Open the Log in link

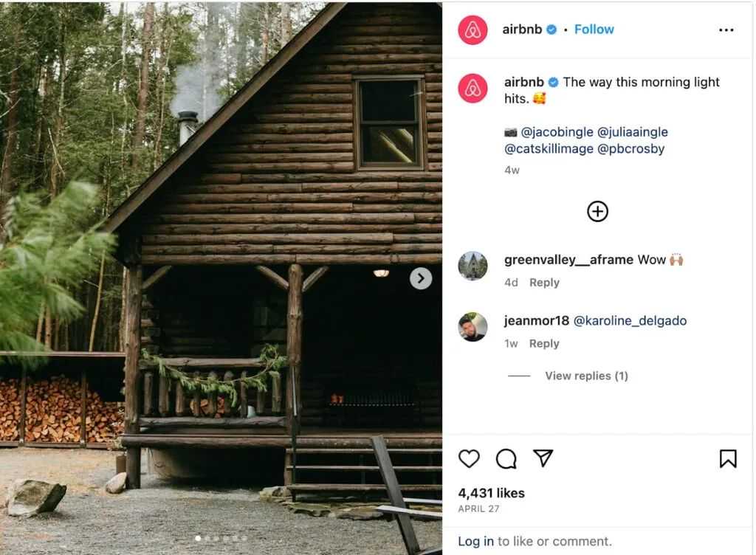tap(475, 541)
